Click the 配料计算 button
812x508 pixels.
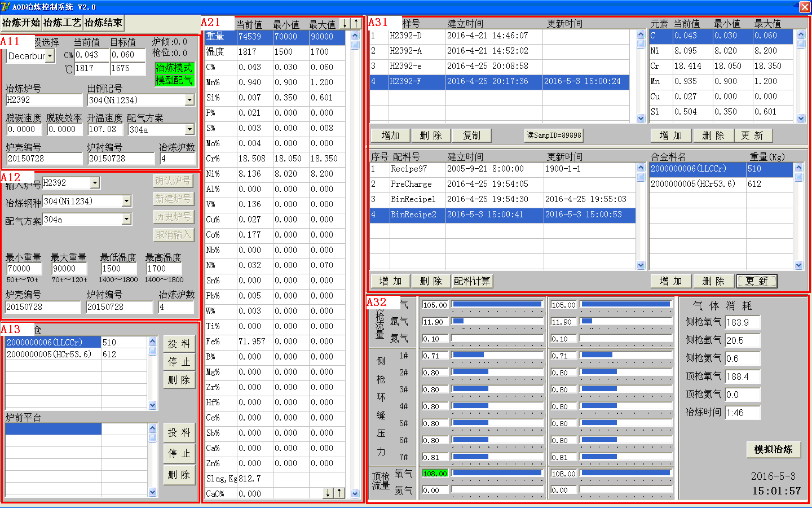(472, 281)
